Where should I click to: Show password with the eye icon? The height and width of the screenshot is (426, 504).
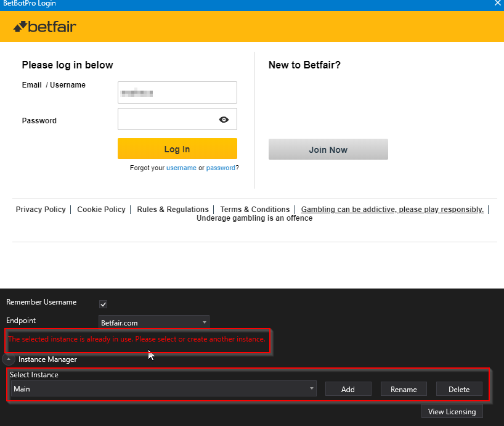pos(224,120)
